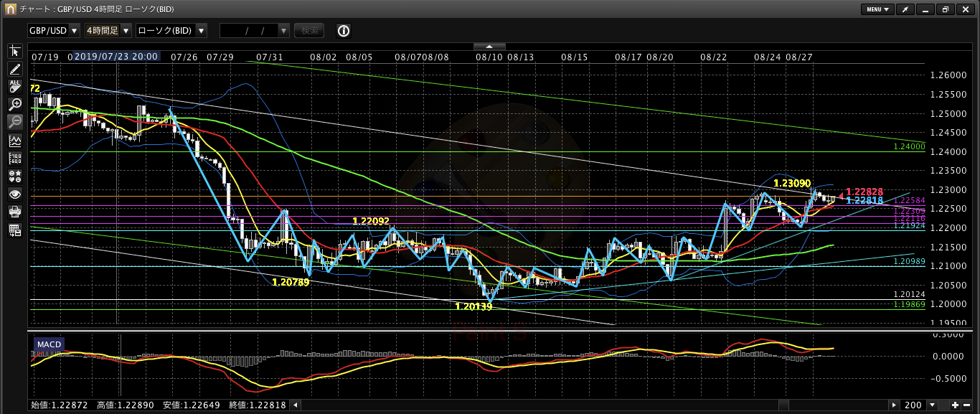The height and width of the screenshot is (414, 980).
Task: Click the 1.20124 line label
Action: (909, 294)
